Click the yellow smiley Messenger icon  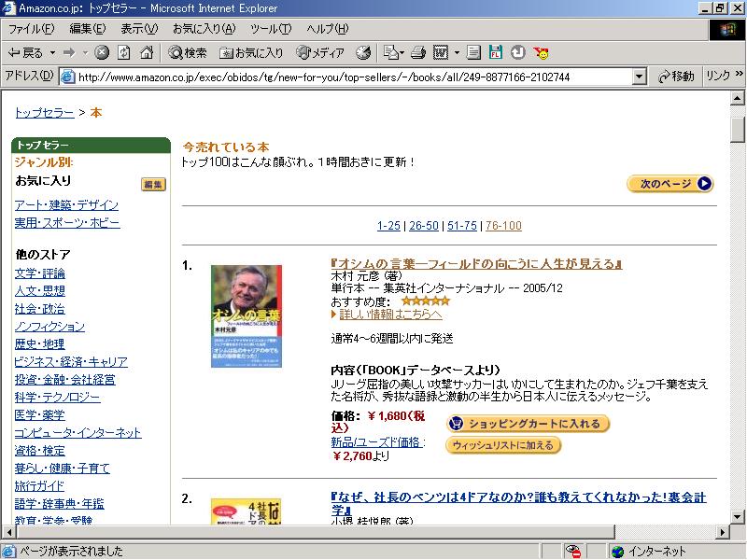click(x=542, y=52)
